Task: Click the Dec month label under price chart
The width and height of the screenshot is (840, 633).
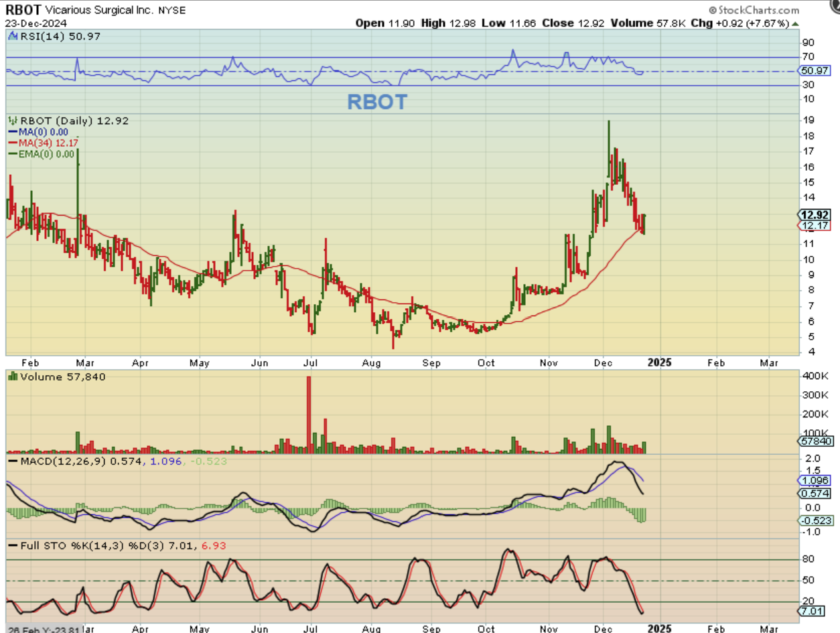Action: (604, 362)
